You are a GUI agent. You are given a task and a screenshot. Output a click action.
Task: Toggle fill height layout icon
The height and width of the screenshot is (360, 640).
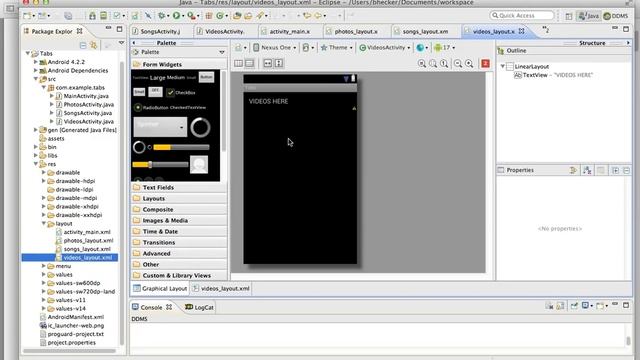(279, 63)
